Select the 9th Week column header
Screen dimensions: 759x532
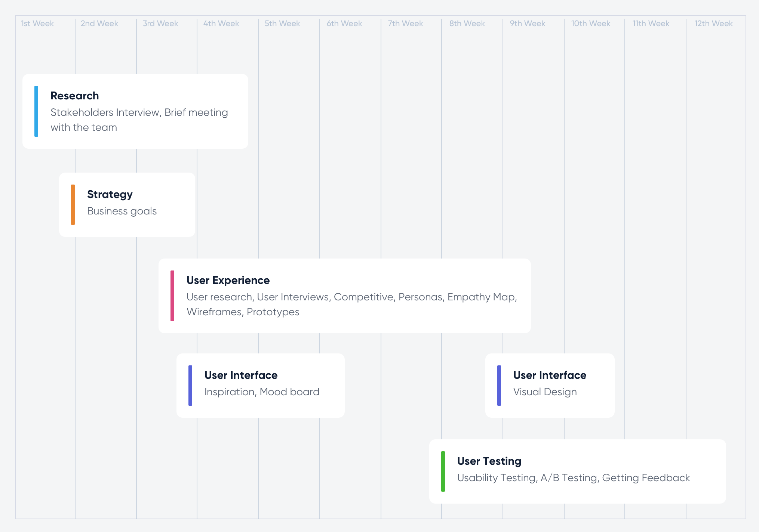click(528, 24)
